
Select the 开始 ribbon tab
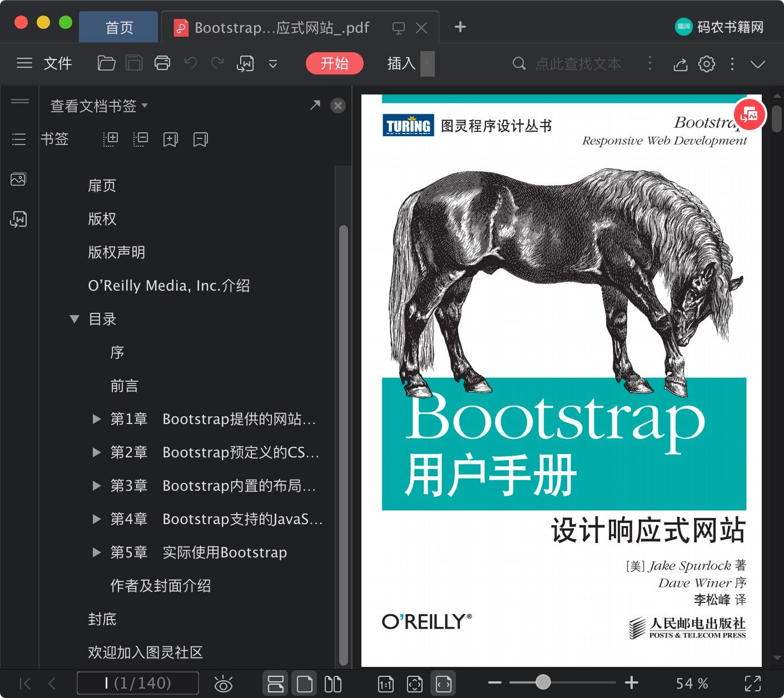pyautogui.click(x=334, y=63)
